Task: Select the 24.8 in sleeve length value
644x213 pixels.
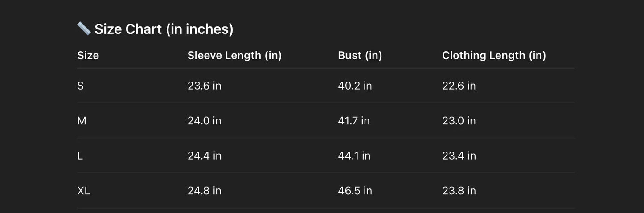Action: [204, 191]
